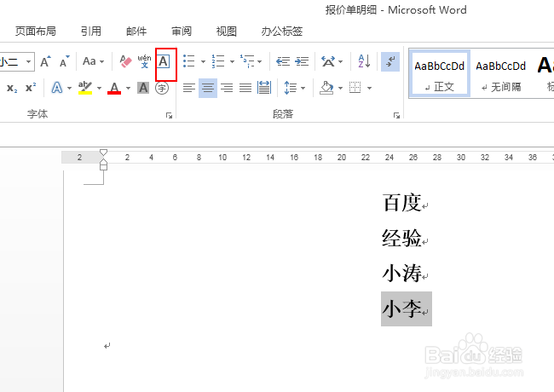
Task: Click the Increase Indent icon
Action: click(302, 61)
